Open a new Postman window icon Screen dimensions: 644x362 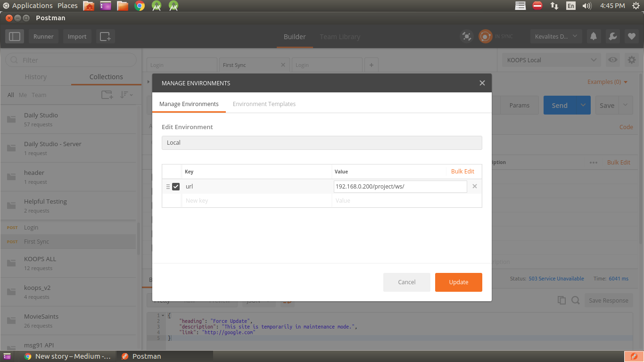[x=105, y=36]
